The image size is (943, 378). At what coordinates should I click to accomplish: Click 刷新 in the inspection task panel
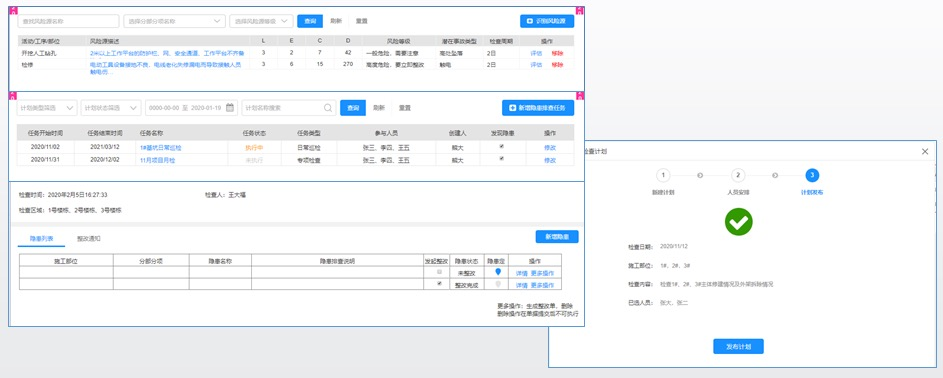pyautogui.click(x=379, y=108)
